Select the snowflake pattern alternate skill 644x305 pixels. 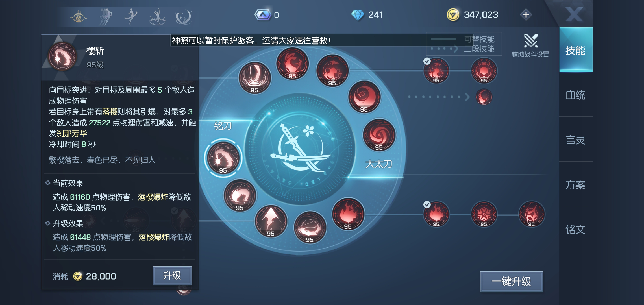[484, 214]
